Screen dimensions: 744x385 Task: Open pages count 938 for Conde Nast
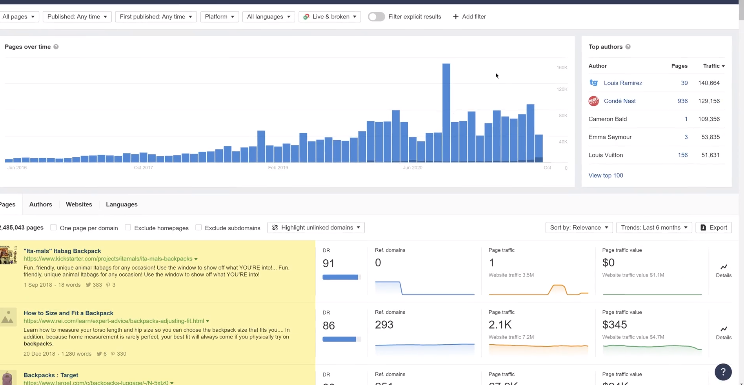683,101
